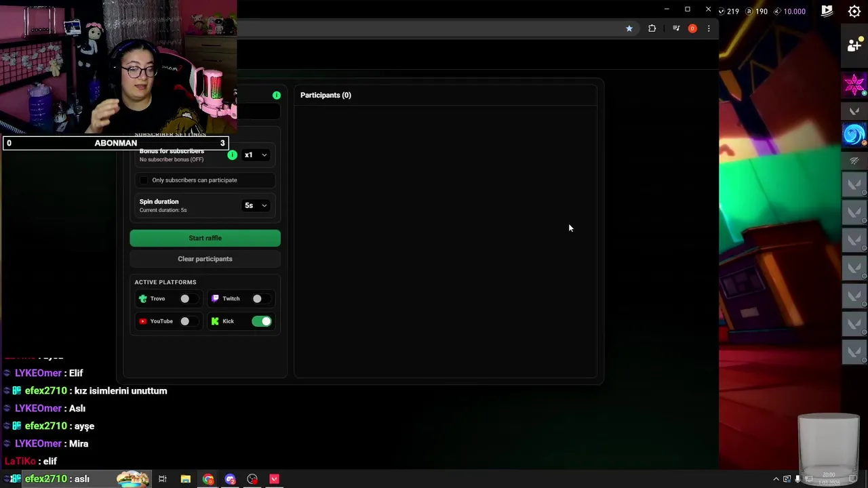Image resolution: width=868 pixels, height=488 pixels.
Task: Switch to Chrome on the taskbar
Action: point(208,479)
